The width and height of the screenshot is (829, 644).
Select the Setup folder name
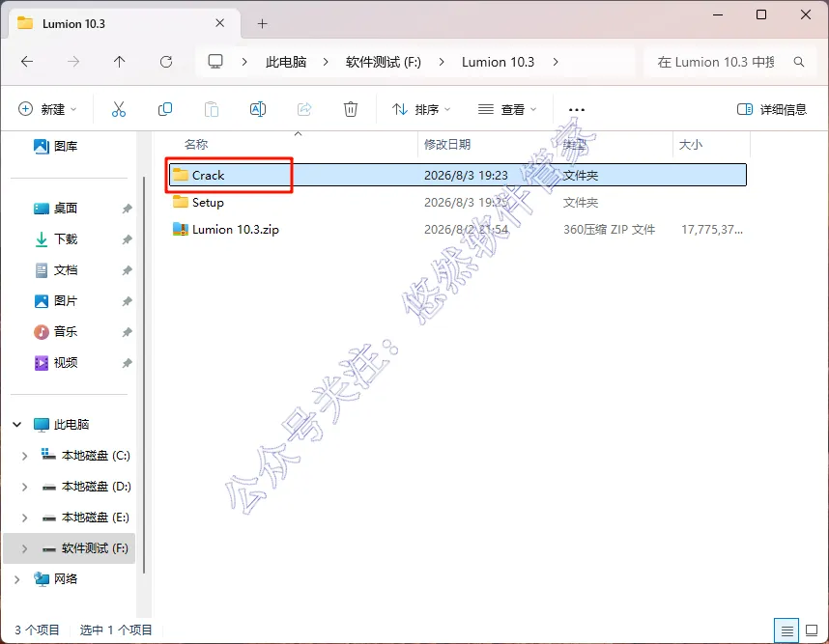pos(208,203)
